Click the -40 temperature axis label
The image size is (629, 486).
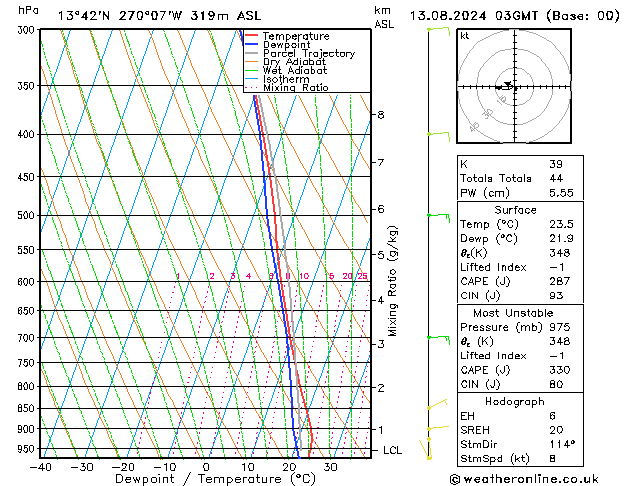41,467
